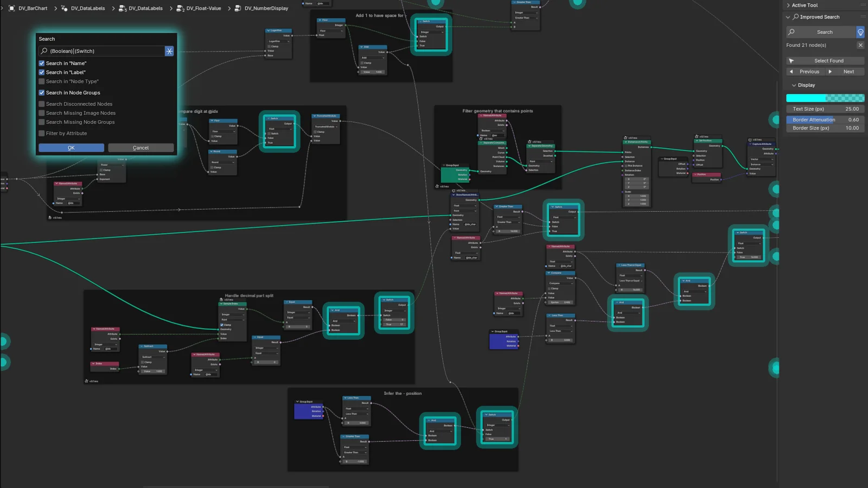Viewport: 868px width, 488px height.
Task: Collapse the Improved Search panel
Action: 788,17
